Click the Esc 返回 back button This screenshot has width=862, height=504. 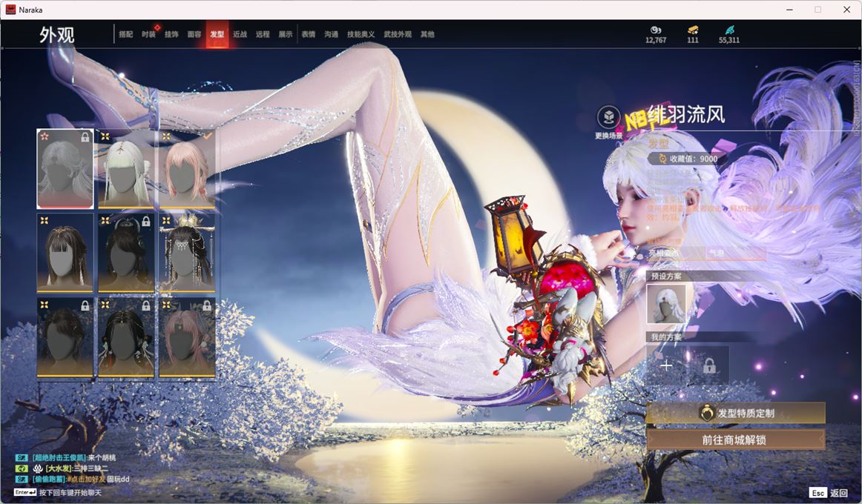tap(829, 492)
